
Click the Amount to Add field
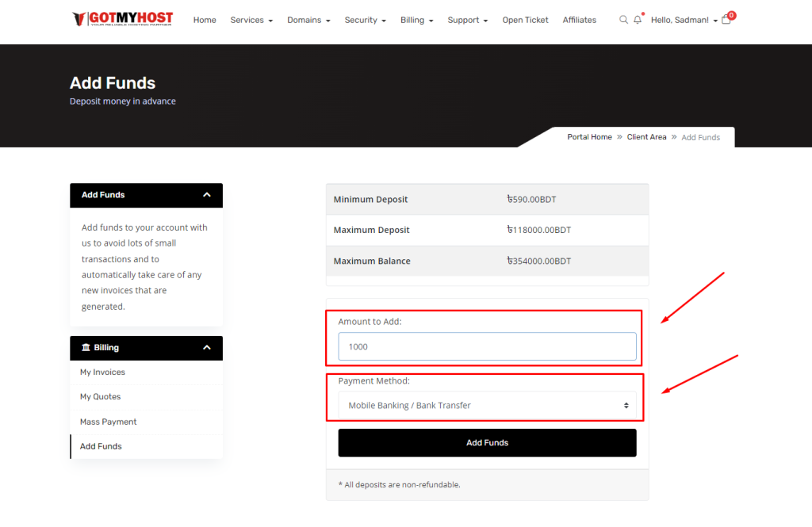pos(487,346)
